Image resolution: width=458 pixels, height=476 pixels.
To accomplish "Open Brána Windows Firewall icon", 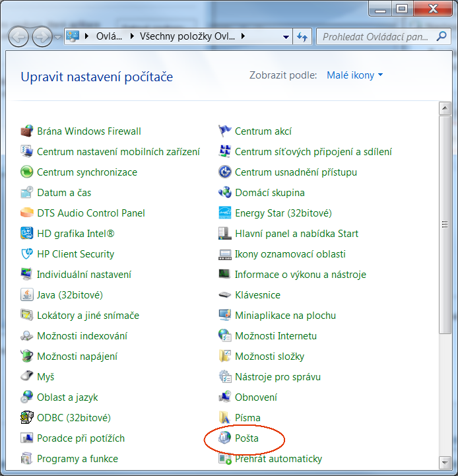I will 26,131.
